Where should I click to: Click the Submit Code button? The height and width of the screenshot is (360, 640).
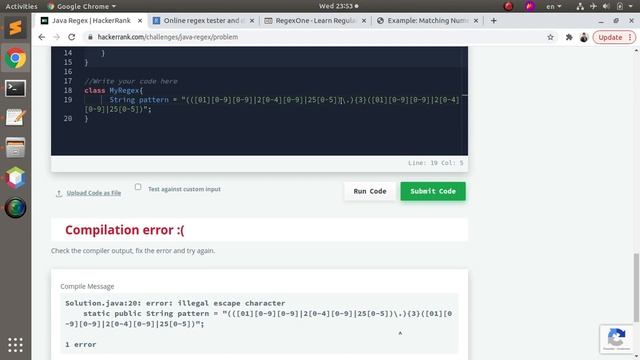(433, 191)
